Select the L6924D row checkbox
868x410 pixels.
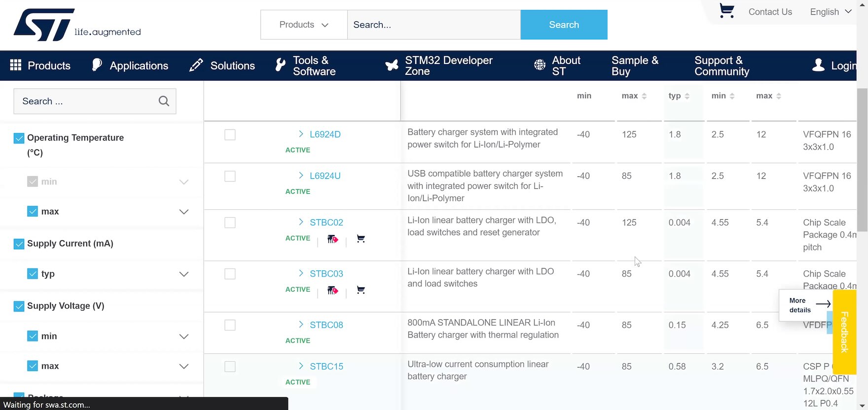click(x=230, y=135)
